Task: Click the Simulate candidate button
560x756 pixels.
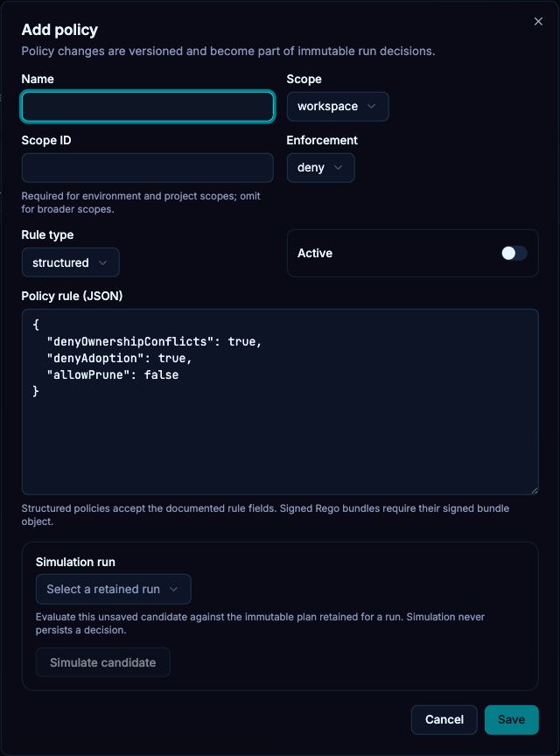Action: [x=102, y=662]
